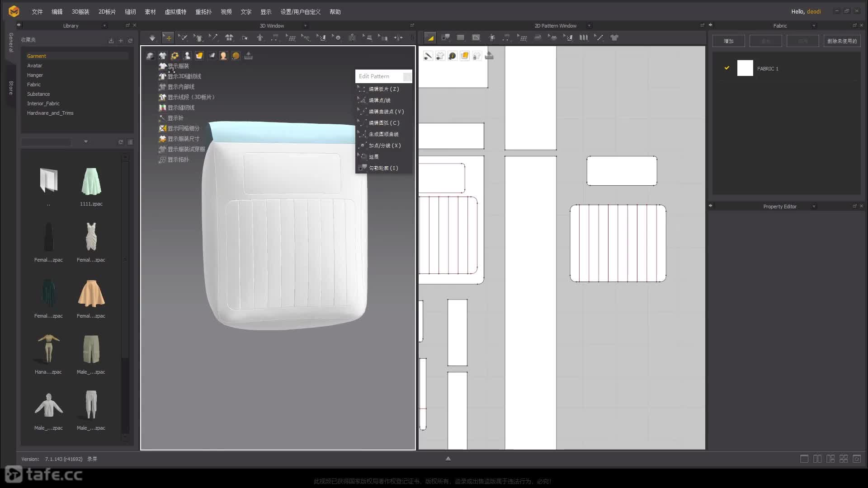The width and height of the screenshot is (868, 488).
Task: Toggle 显示网格细分 option
Action: click(179, 128)
